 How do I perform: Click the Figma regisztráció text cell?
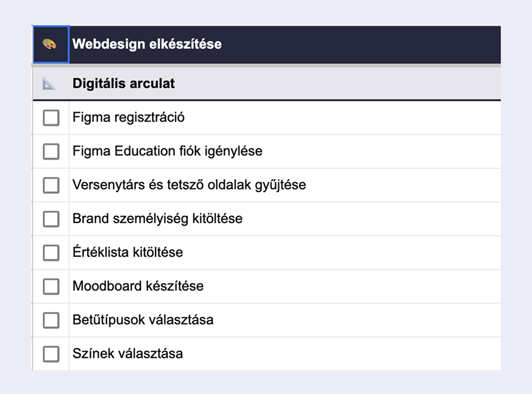(128, 117)
